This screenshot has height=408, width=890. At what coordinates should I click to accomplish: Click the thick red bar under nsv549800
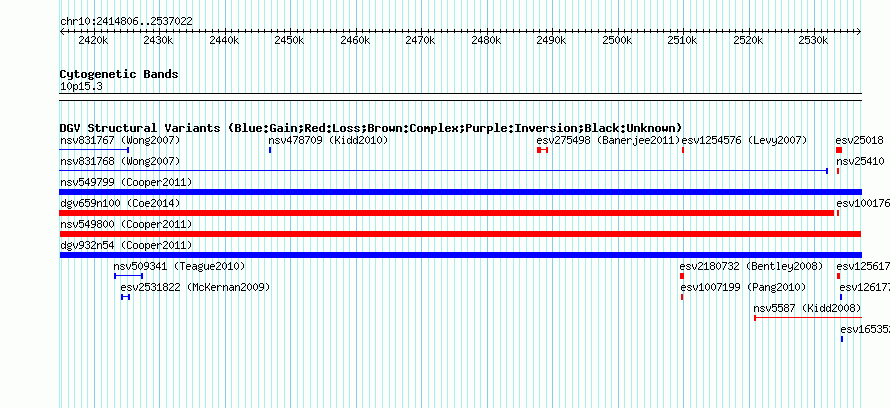pyautogui.click(x=460, y=234)
